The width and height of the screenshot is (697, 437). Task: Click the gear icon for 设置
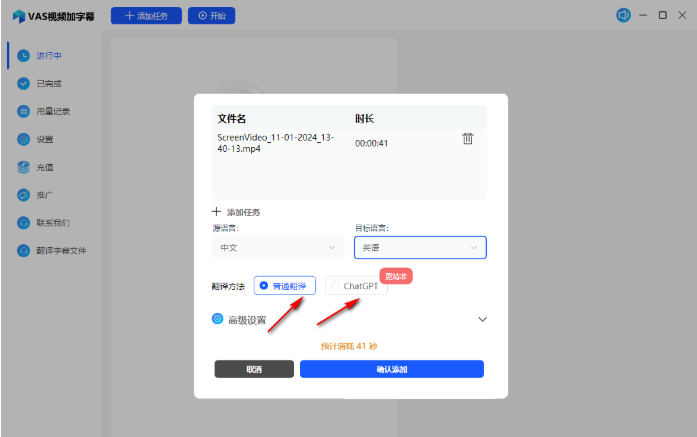24,139
